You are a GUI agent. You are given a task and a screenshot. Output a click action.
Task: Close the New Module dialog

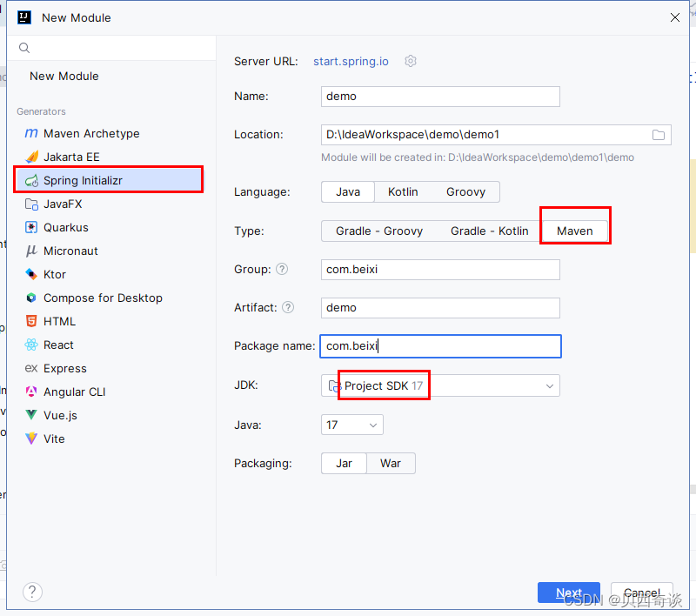tap(675, 17)
